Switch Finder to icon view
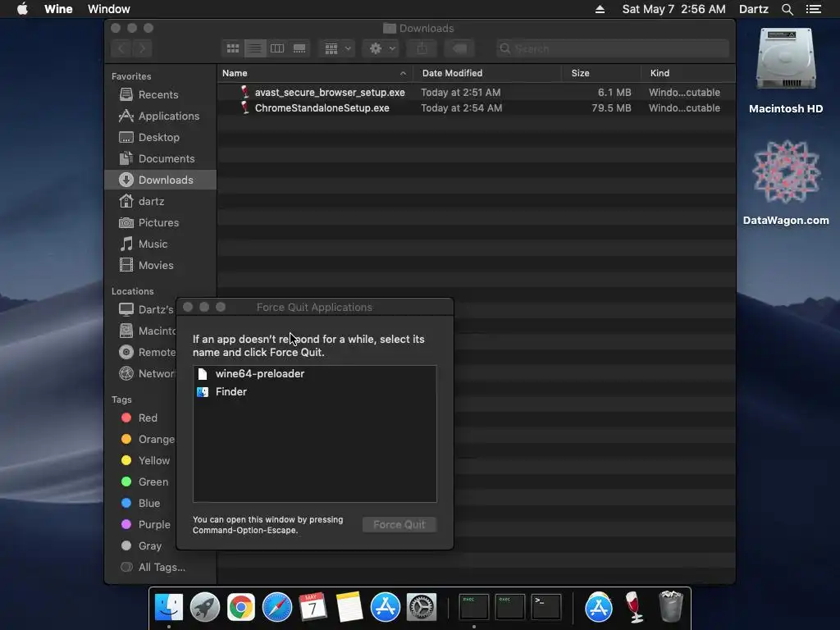 coord(233,48)
